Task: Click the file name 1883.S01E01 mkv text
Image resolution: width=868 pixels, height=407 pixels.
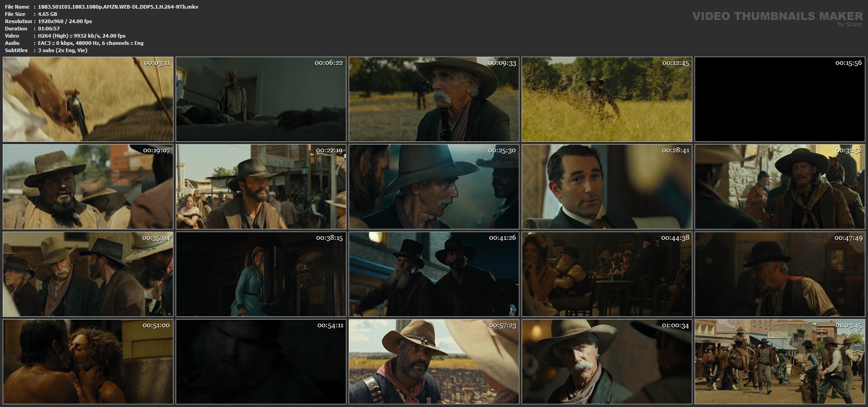Action: point(118,7)
